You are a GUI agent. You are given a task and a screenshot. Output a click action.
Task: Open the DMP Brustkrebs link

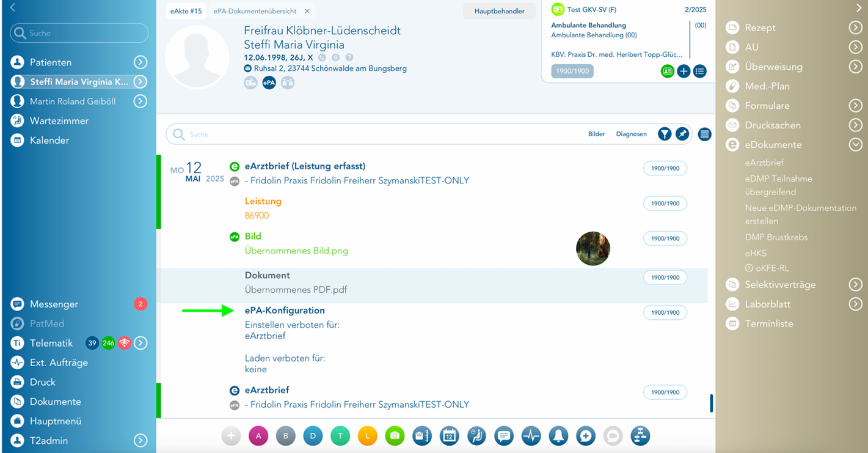(x=775, y=237)
